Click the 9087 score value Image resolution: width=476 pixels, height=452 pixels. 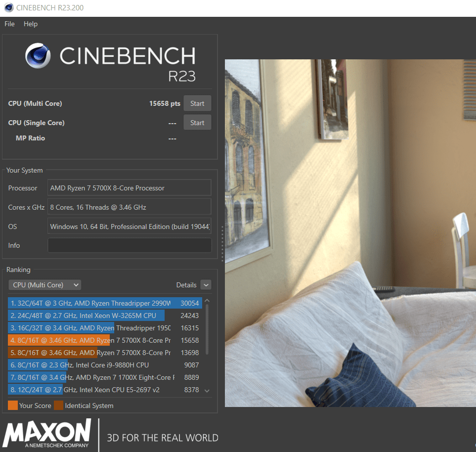pos(192,365)
